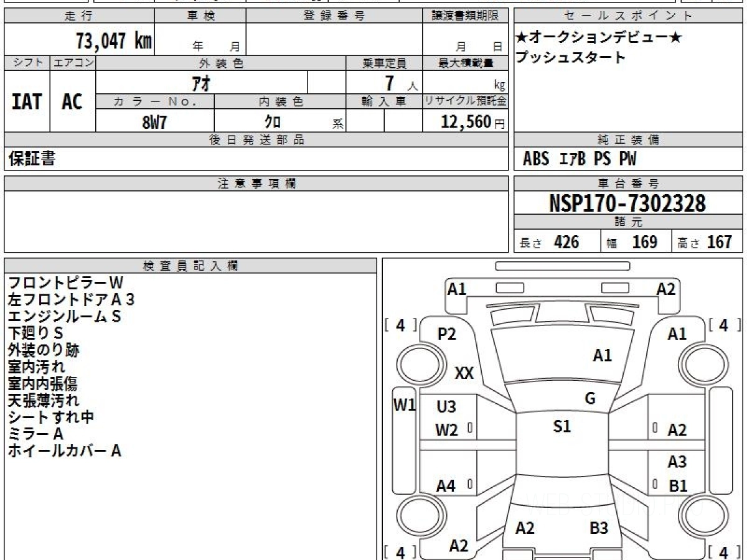Select the 内装色 header
Image resolution: width=747 pixels, height=560 pixels.
tap(280, 101)
